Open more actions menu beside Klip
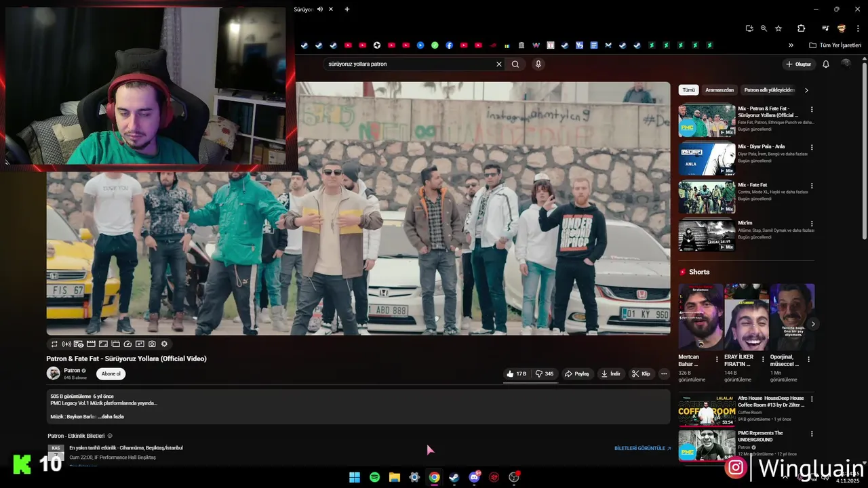 pyautogui.click(x=664, y=373)
